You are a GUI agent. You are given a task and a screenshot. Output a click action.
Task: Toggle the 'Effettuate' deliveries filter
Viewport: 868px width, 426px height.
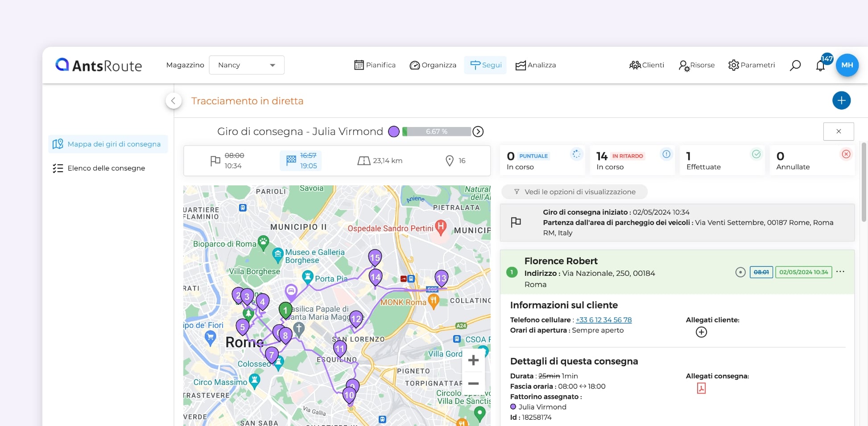pyautogui.click(x=722, y=160)
